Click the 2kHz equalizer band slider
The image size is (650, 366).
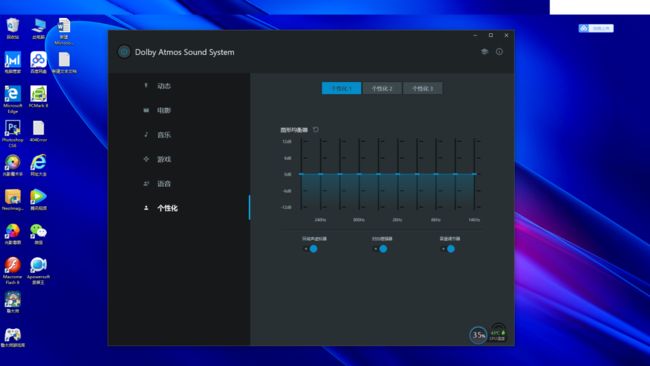398,174
